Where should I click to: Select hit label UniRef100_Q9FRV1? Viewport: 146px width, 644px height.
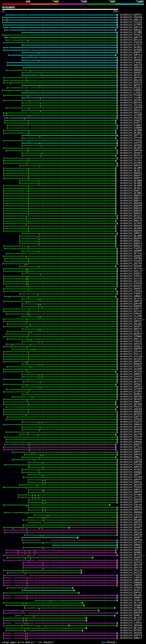coord(131,233)
